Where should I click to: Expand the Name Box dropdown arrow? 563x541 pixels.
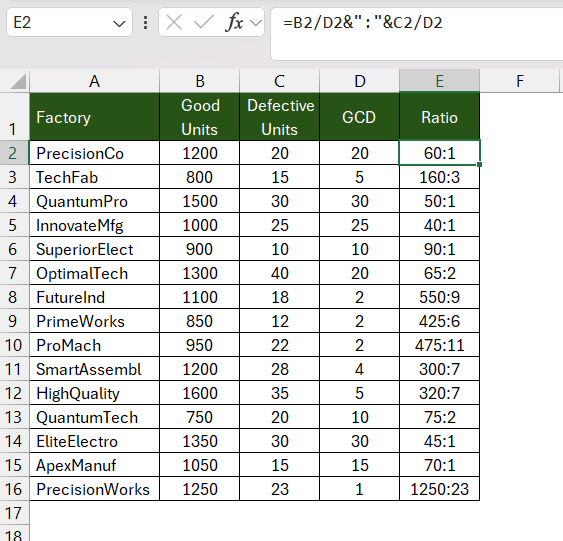coord(119,24)
